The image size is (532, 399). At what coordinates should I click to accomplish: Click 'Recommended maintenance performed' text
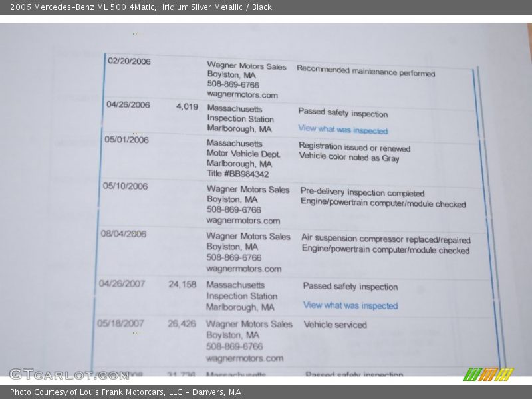tap(366, 71)
